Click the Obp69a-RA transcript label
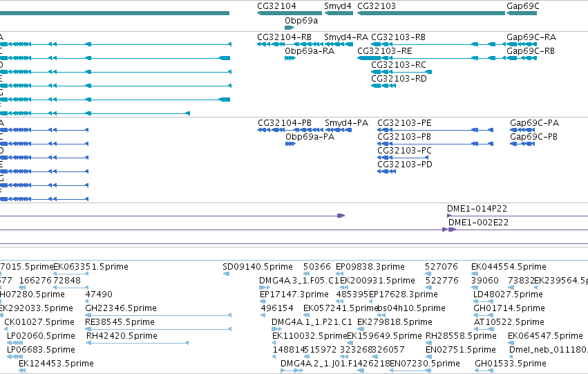The height and width of the screenshot is (374, 588). click(x=310, y=51)
